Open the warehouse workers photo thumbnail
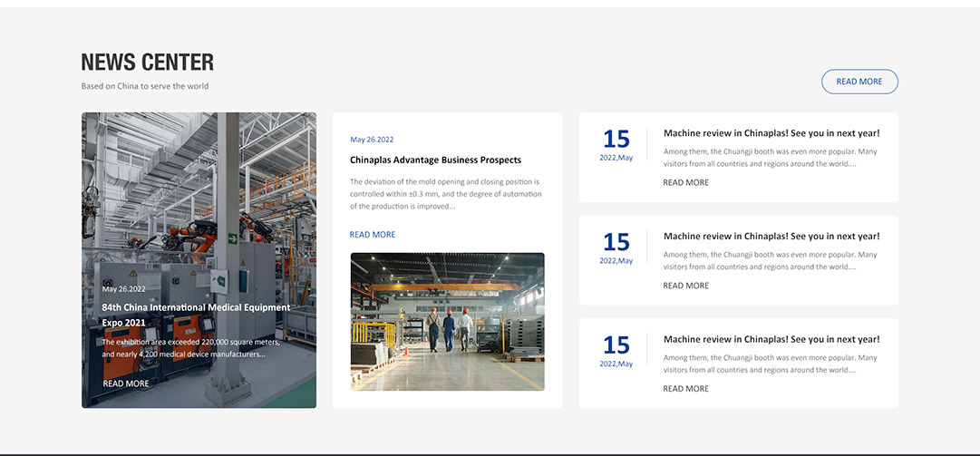Viewport: 980px width, 456px height. pos(447,322)
